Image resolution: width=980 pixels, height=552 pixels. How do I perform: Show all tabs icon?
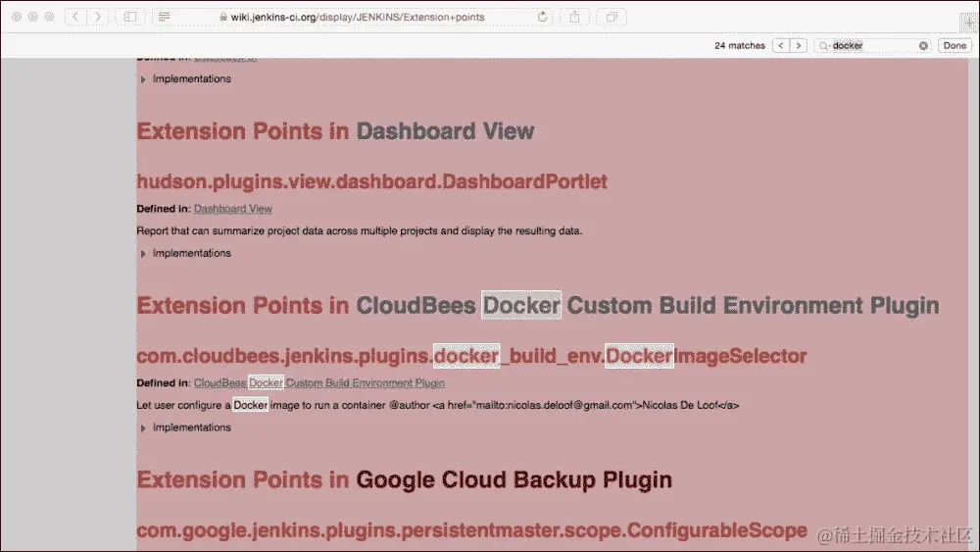[612, 17]
